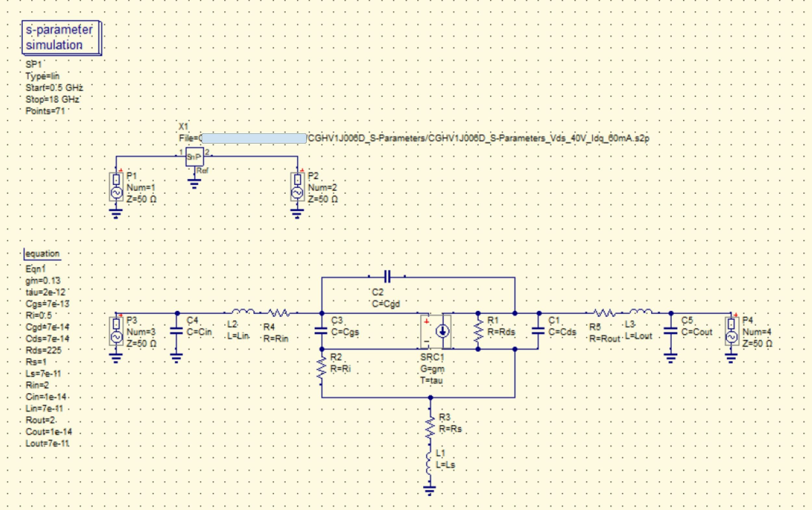Select resistor R3 symbol
This screenshot has width=812, height=510.
point(430,427)
